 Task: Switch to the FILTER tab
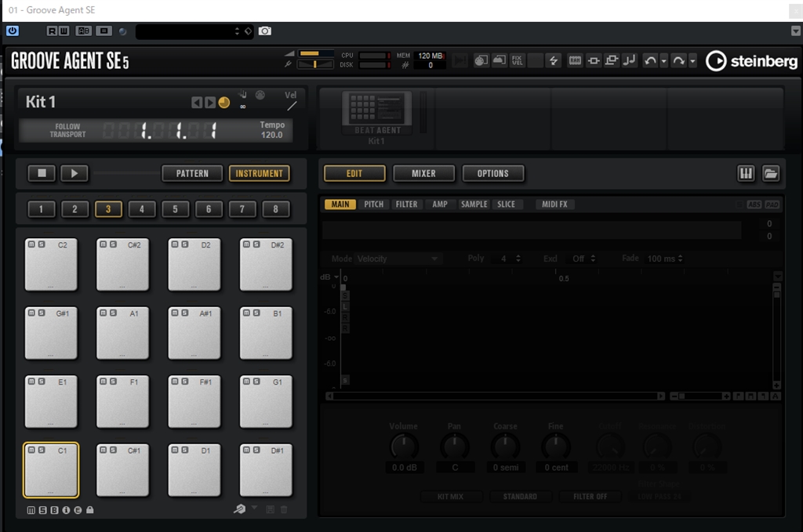pyautogui.click(x=407, y=204)
